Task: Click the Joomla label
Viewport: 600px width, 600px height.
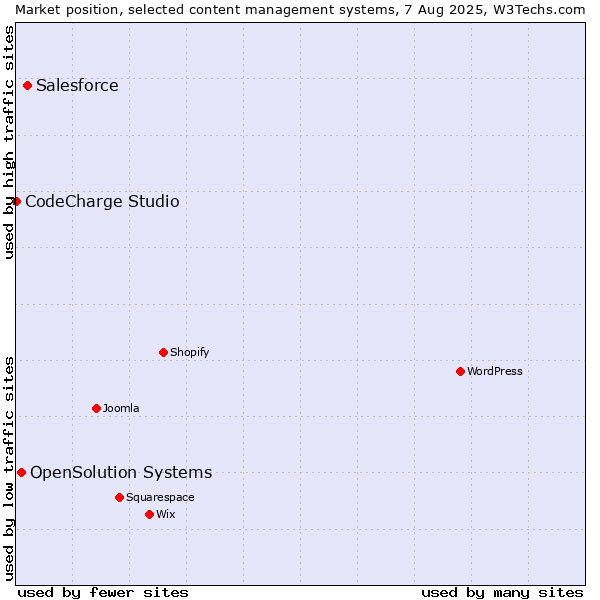Action: click(x=121, y=408)
